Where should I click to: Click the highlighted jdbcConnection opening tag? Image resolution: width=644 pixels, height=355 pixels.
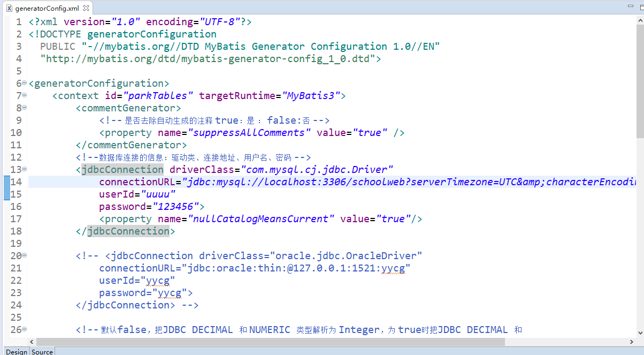point(122,170)
